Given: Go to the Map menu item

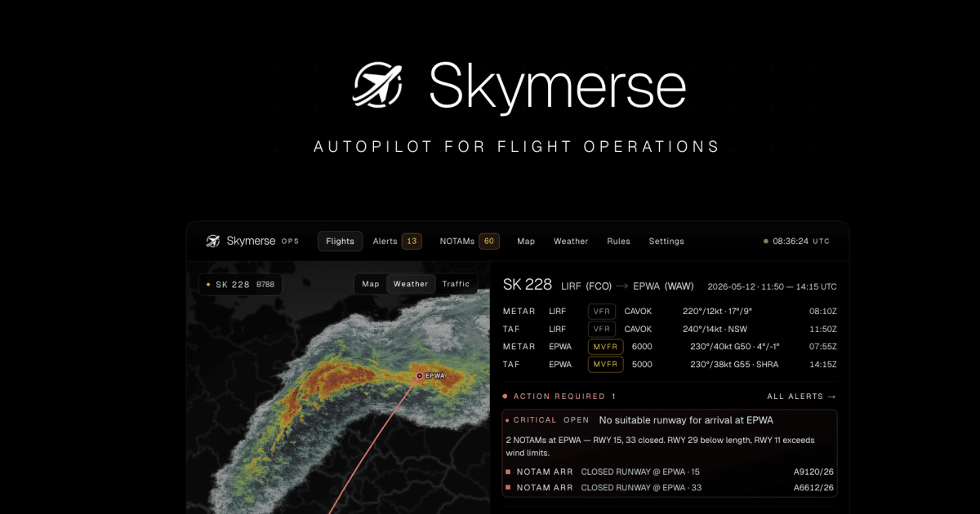Looking at the screenshot, I should [x=526, y=241].
